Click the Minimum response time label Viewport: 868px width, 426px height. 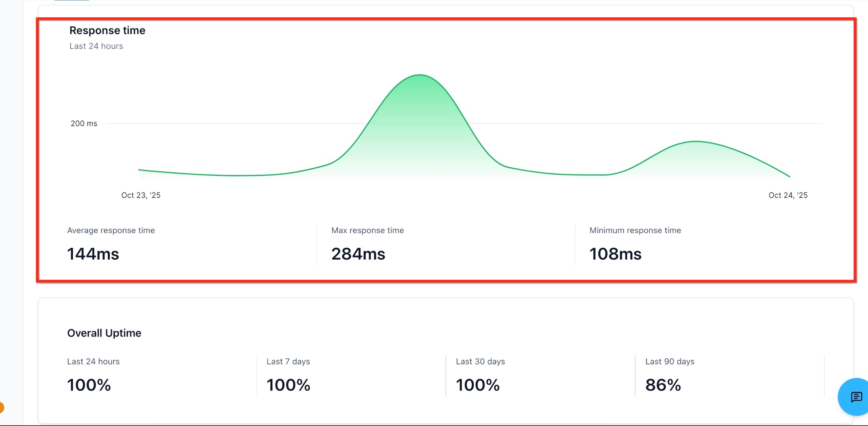click(x=635, y=230)
